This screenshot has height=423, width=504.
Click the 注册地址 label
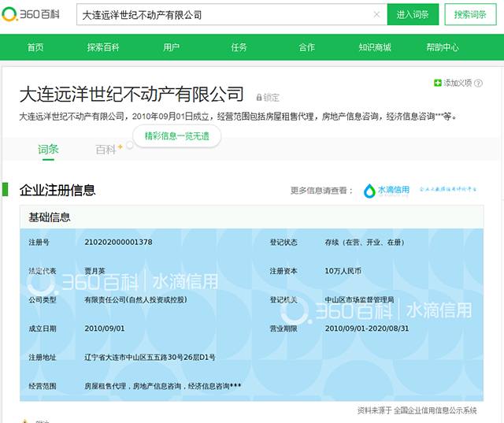(42, 357)
